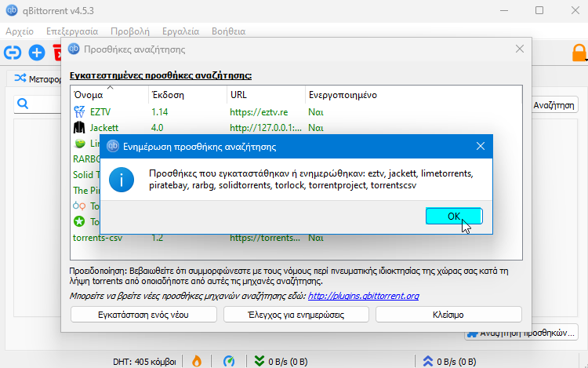This screenshot has width=588, height=368.
Task: Open the Προβολή menu
Action: point(130,31)
